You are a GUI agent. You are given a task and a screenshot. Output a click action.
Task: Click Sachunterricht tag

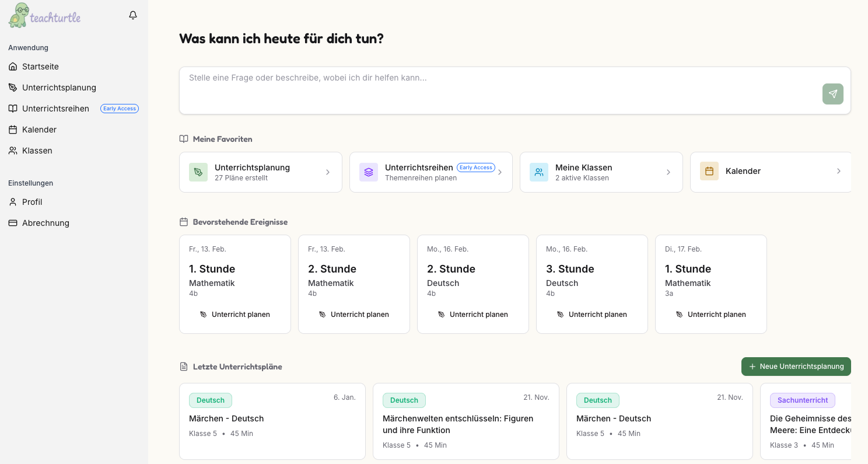point(803,400)
